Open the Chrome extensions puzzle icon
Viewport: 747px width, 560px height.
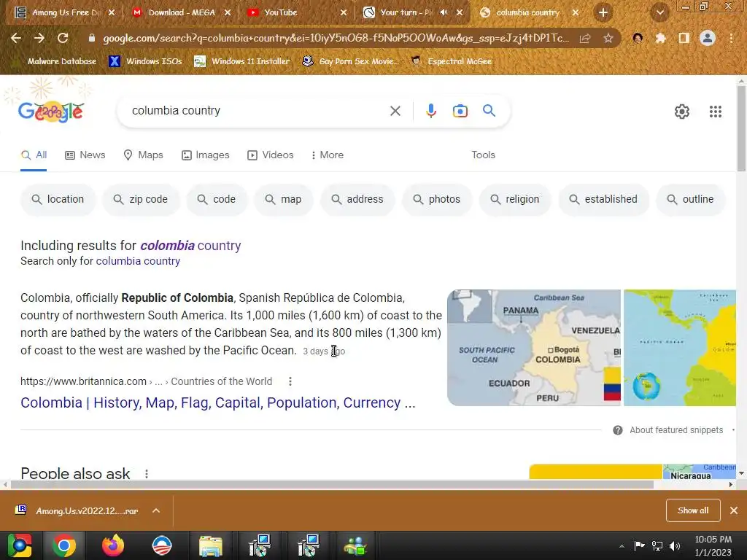coord(660,38)
